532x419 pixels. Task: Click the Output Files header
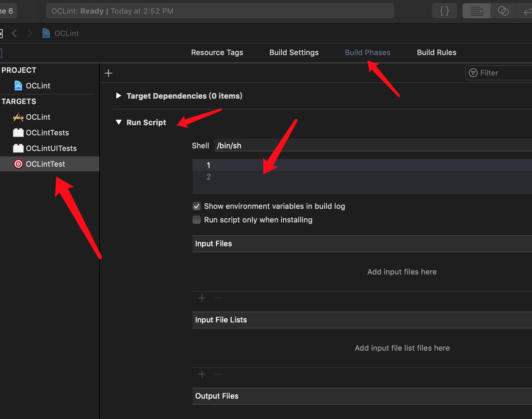(362, 396)
